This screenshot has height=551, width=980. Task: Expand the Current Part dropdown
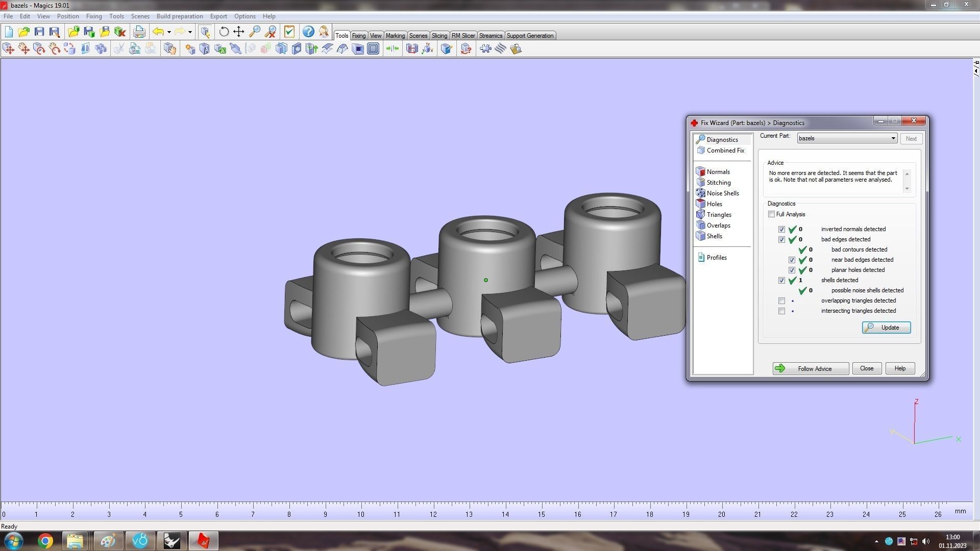pyautogui.click(x=893, y=138)
